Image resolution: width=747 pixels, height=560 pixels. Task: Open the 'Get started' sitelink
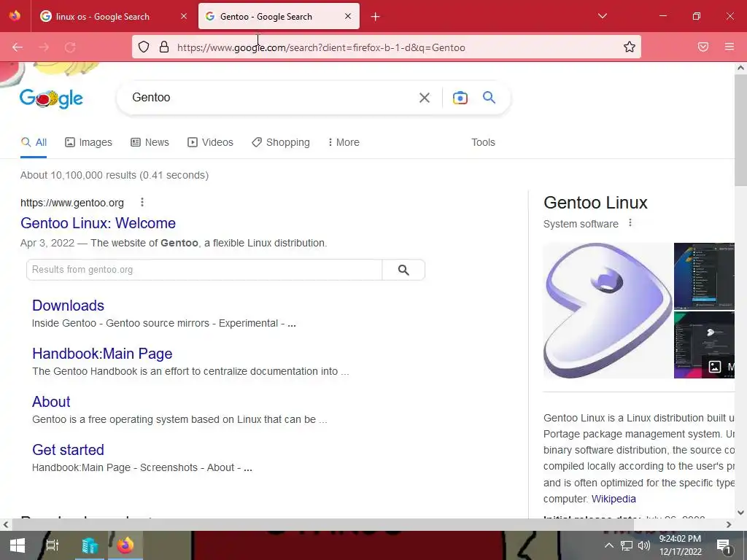68,449
